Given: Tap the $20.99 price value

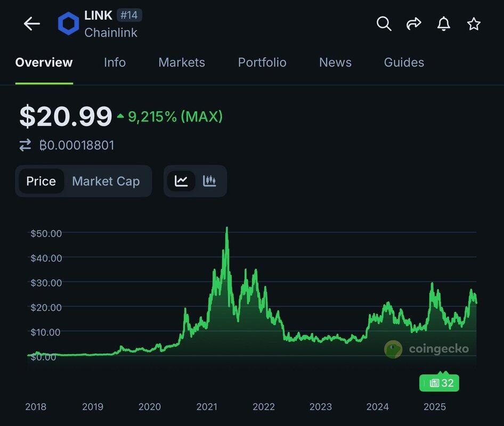Looking at the screenshot, I should coord(66,116).
